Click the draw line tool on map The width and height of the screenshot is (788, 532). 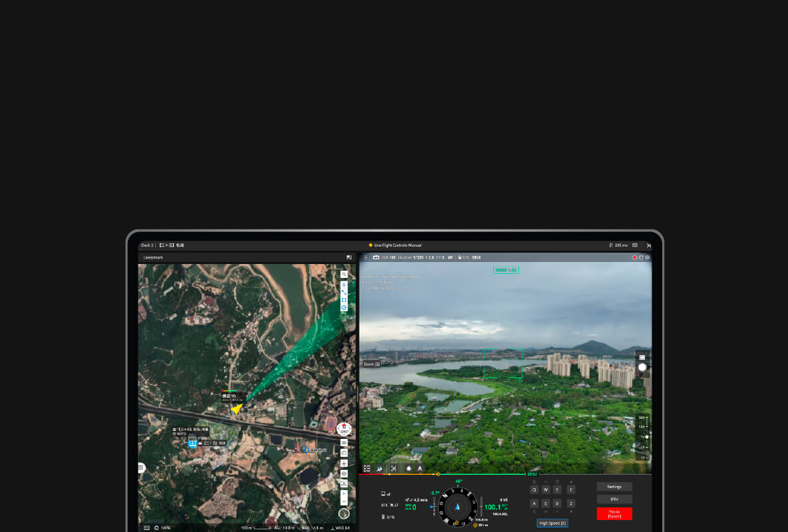(344, 292)
